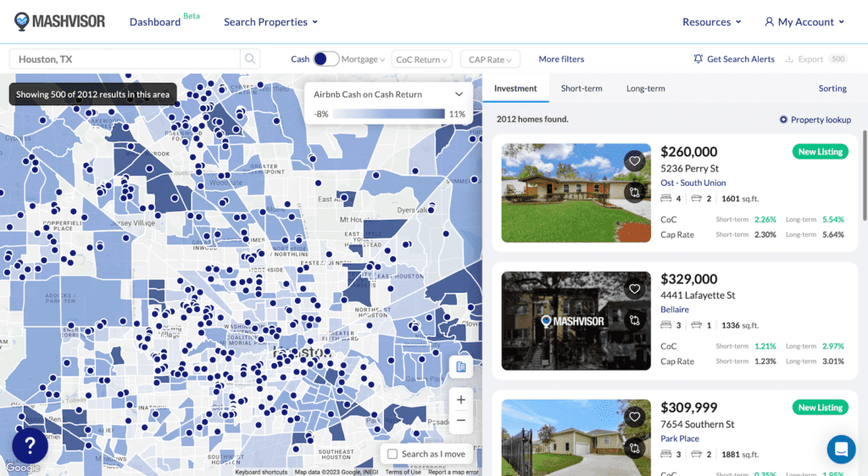Image resolution: width=868 pixels, height=476 pixels.
Task: Check Search as I move
Action: 392,454
